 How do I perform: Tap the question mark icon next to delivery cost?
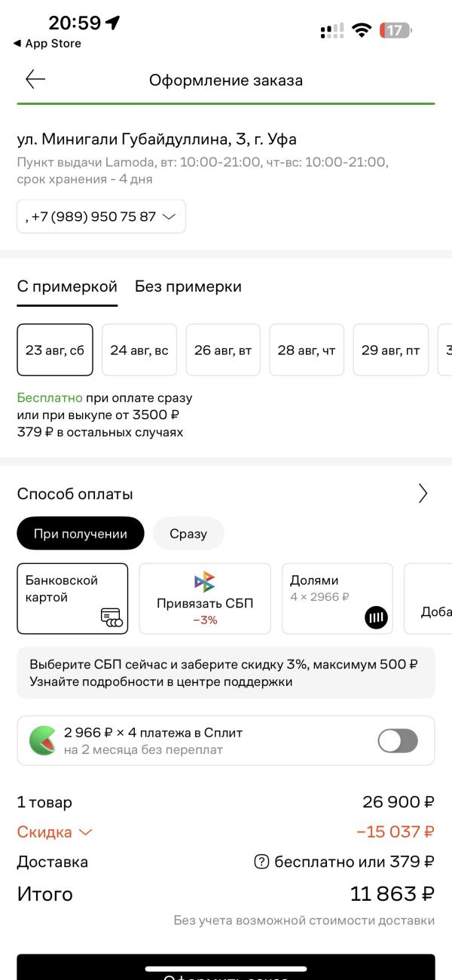(x=261, y=862)
